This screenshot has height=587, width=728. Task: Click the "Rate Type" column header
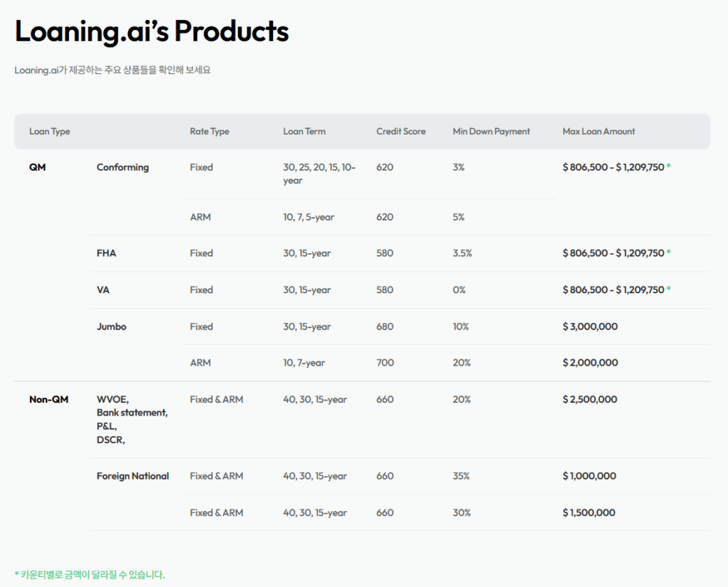(210, 132)
